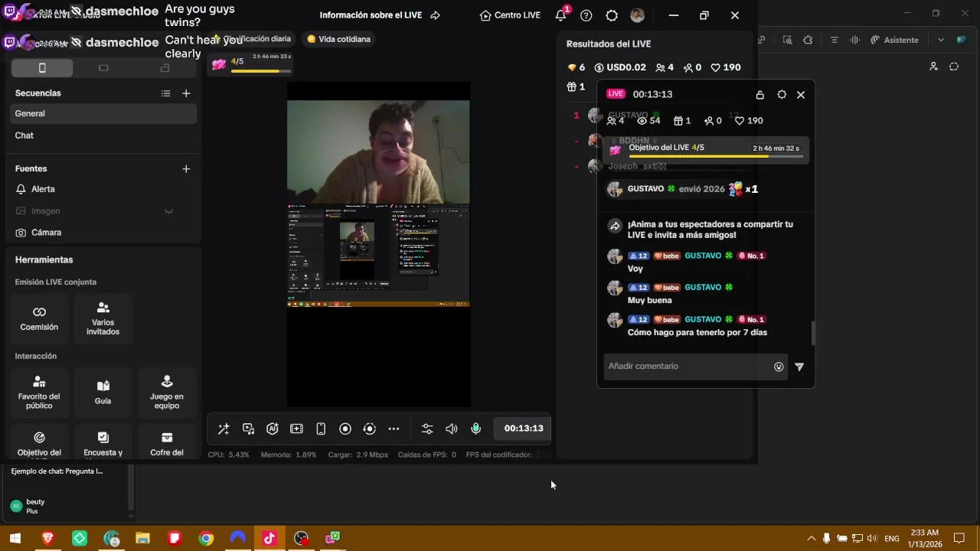Click the add person icon in background window
This screenshot has height=551, width=980.
pyautogui.click(x=933, y=67)
